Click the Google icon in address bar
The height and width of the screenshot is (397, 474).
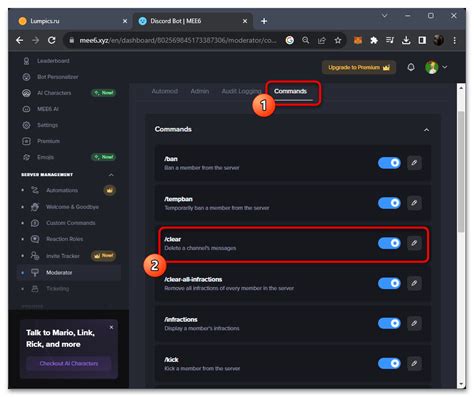pyautogui.click(x=290, y=40)
